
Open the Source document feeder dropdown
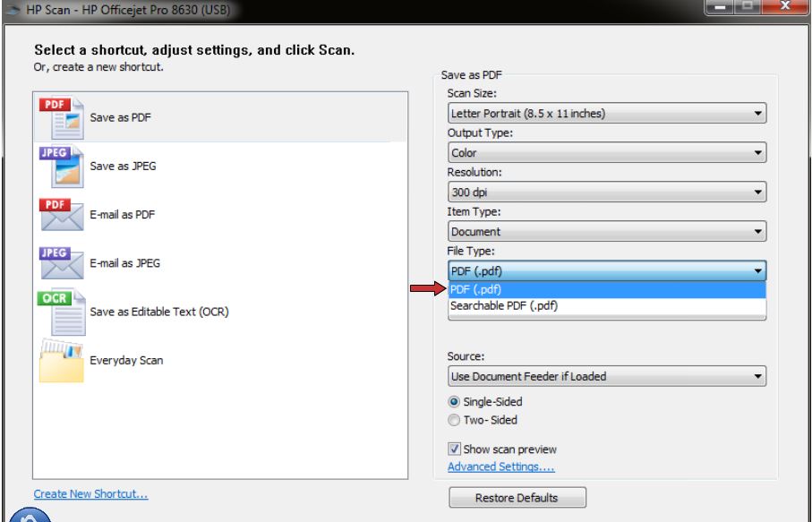(607, 376)
